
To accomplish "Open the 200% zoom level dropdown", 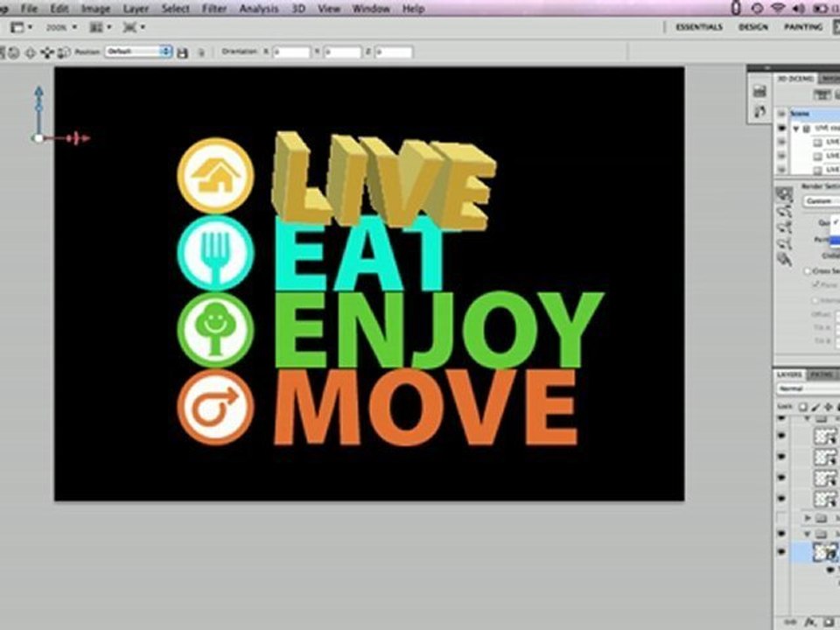I will (x=61, y=27).
